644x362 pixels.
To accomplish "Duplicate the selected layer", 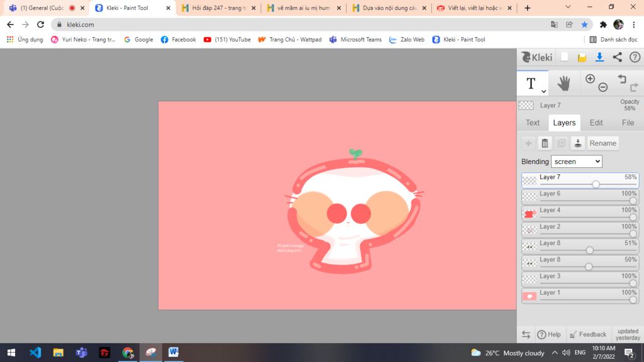I will [x=561, y=143].
